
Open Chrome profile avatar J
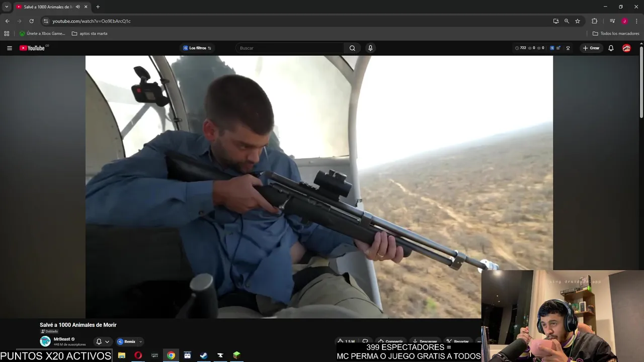tap(624, 21)
